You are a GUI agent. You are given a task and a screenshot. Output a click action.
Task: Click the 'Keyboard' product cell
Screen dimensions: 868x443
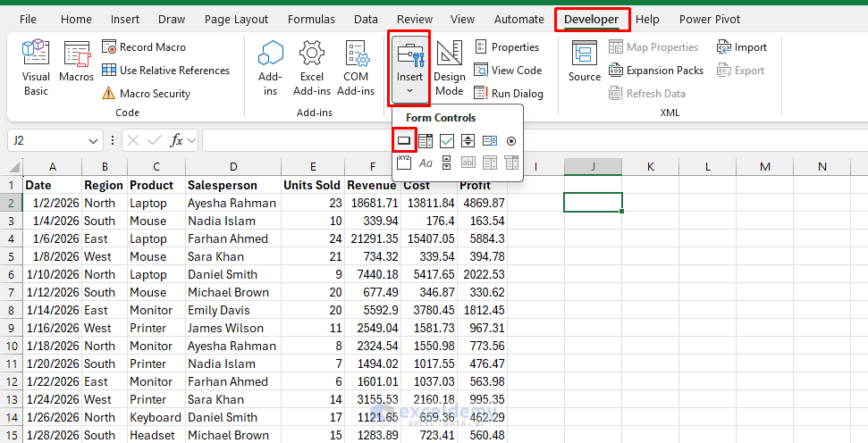pos(156,418)
